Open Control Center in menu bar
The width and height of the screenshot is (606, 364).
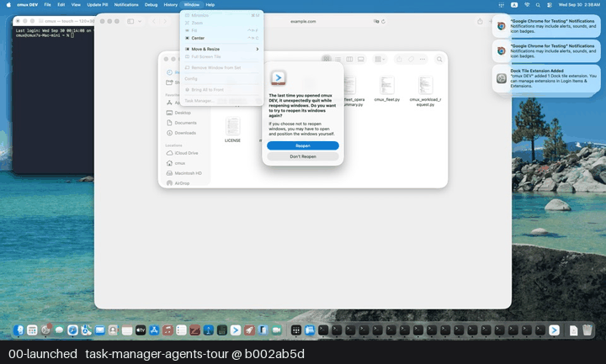coord(549,5)
